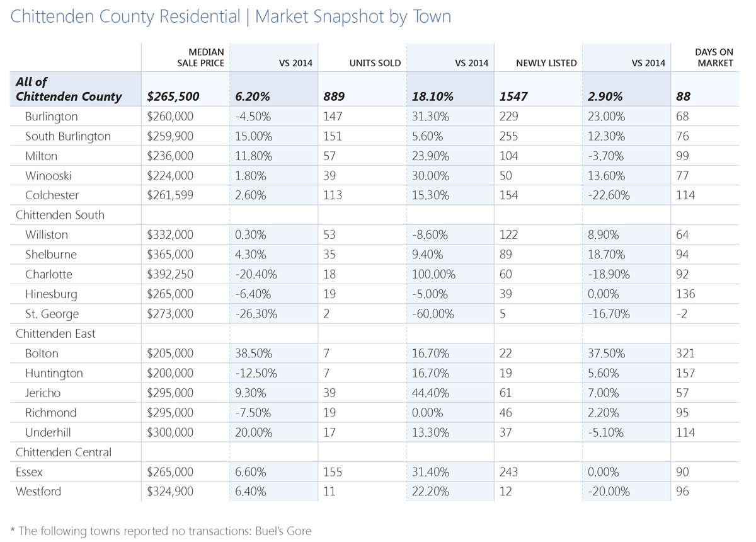
Task: Select Winooski's '30.00%' units sold change
Action: point(430,175)
